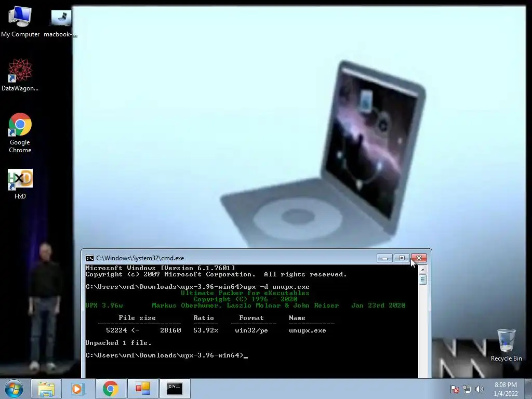Click the cmd.exe title bar system icon
Screen dimensions: 532x399
pyautogui.click(x=89, y=258)
